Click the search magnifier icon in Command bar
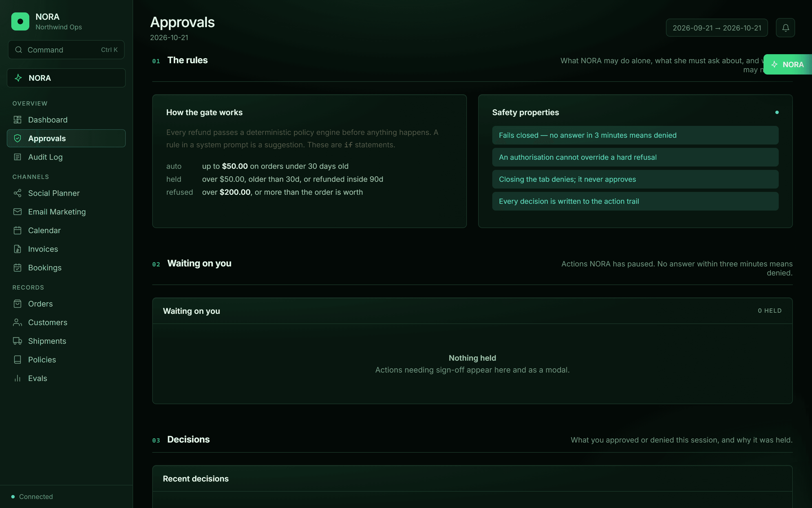Screen dimensions: 812x508 pyautogui.click(x=19, y=50)
